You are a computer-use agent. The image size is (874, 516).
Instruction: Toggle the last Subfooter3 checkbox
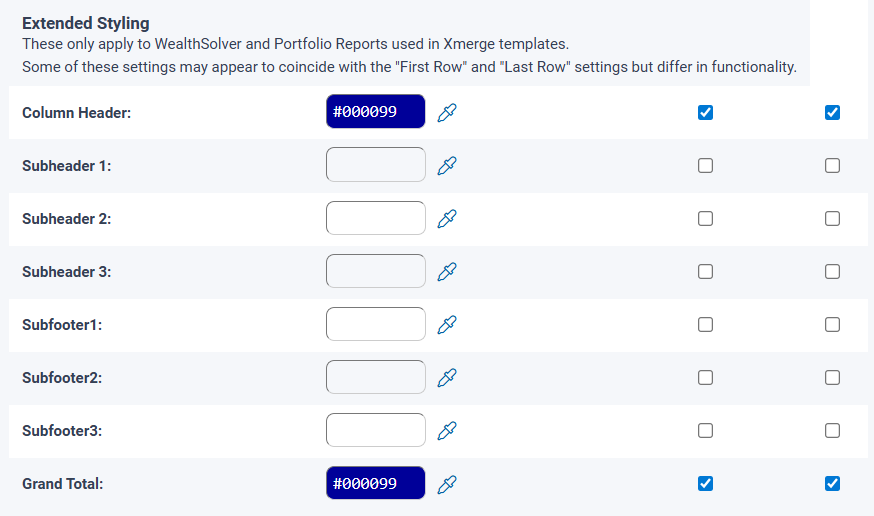pyautogui.click(x=832, y=430)
